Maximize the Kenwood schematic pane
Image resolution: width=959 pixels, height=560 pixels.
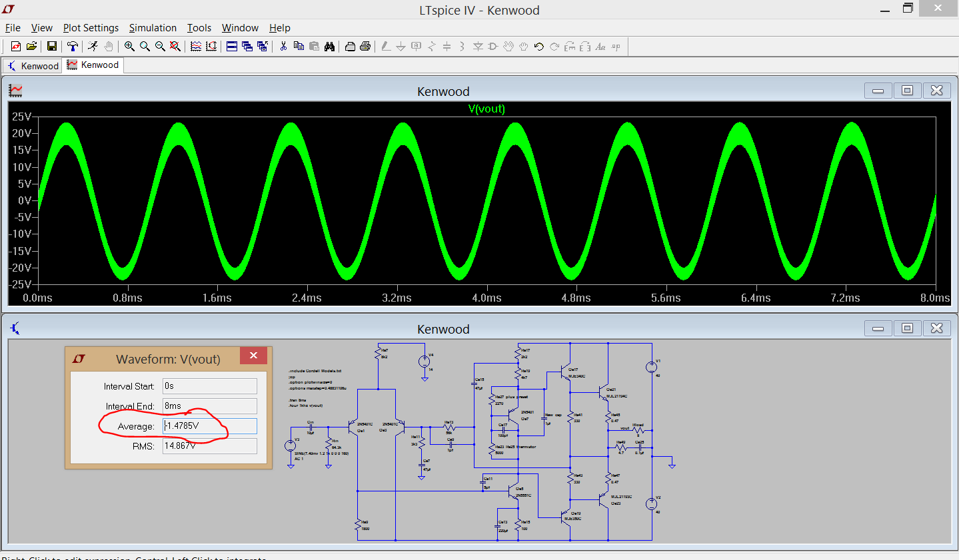(x=907, y=328)
